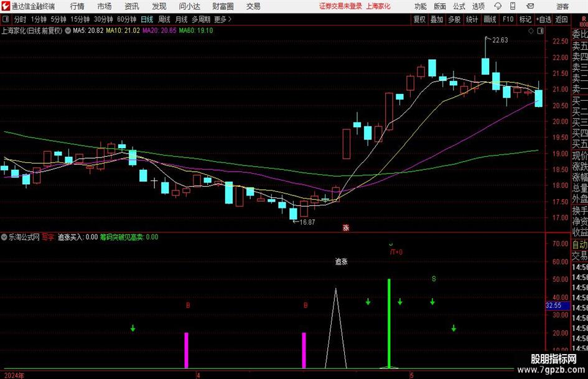Click the MA5: 20.82 indicator label
Screen dimensions: 588x379
88,30
